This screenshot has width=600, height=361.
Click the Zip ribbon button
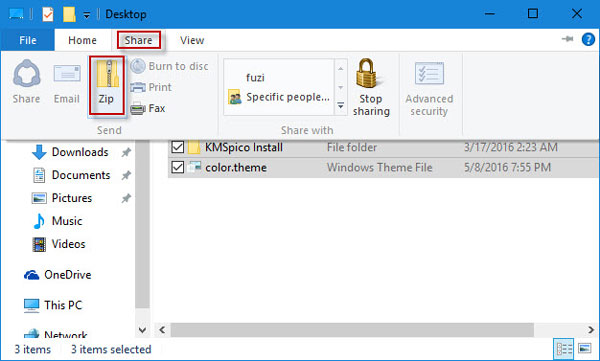(106, 85)
